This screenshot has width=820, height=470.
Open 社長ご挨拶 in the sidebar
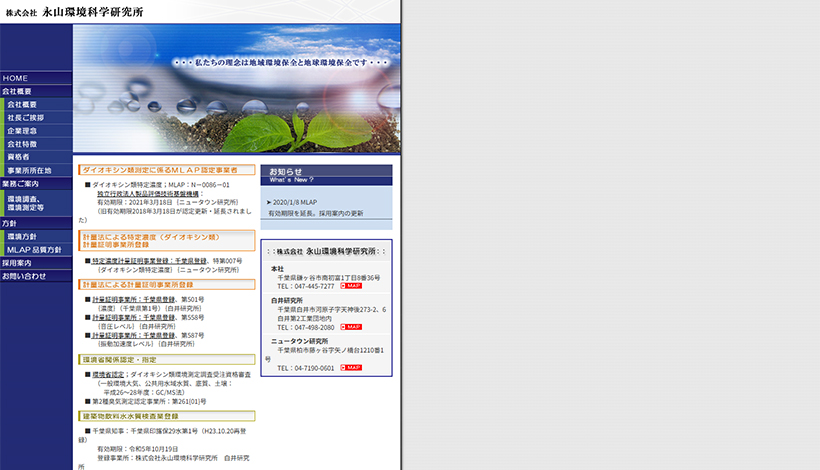coord(38,118)
